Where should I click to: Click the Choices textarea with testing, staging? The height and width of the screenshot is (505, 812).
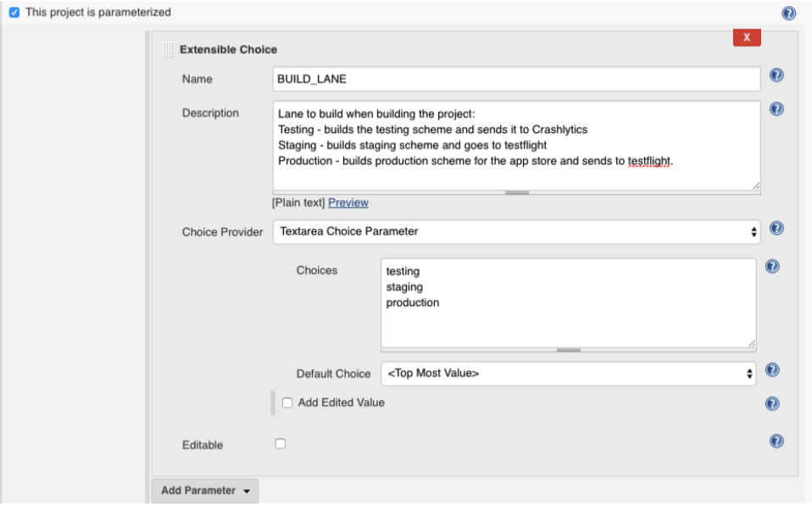tap(568, 303)
